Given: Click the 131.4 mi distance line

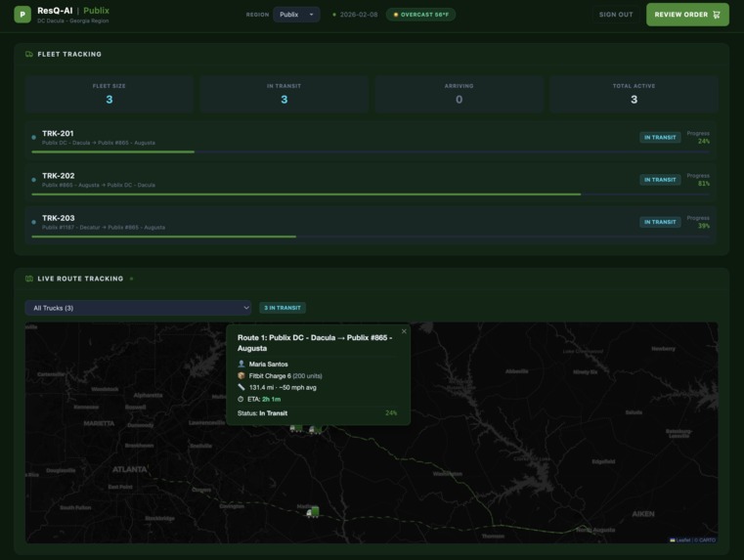Looking at the screenshot, I should tap(283, 387).
